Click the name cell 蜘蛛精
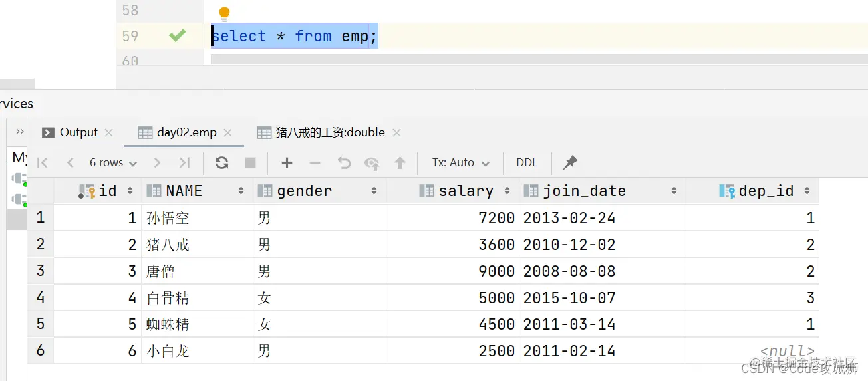Image resolution: width=868 pixels, height=381 pixels. point(198,324)
